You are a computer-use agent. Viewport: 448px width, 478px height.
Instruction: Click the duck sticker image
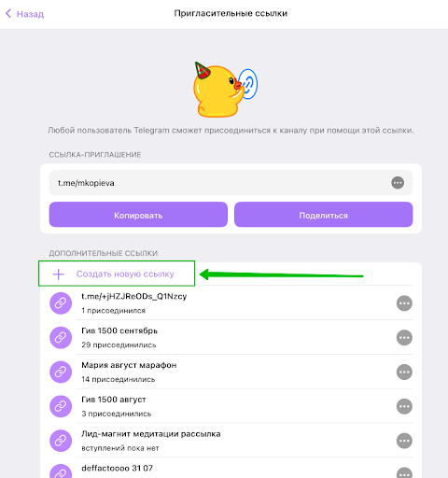226,90
